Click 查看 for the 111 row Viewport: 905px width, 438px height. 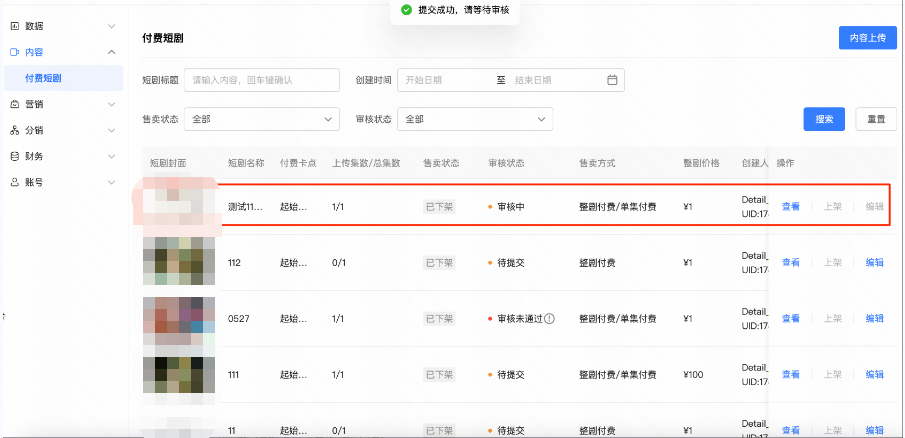[x=791, y=375]
